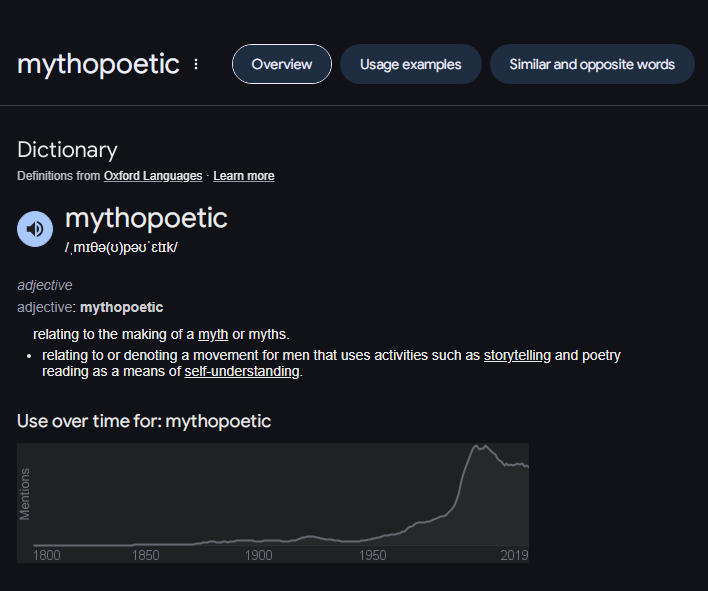Play the pronunciation audio for mythopoetic
The image size is (708, 591).
point(35,229)
